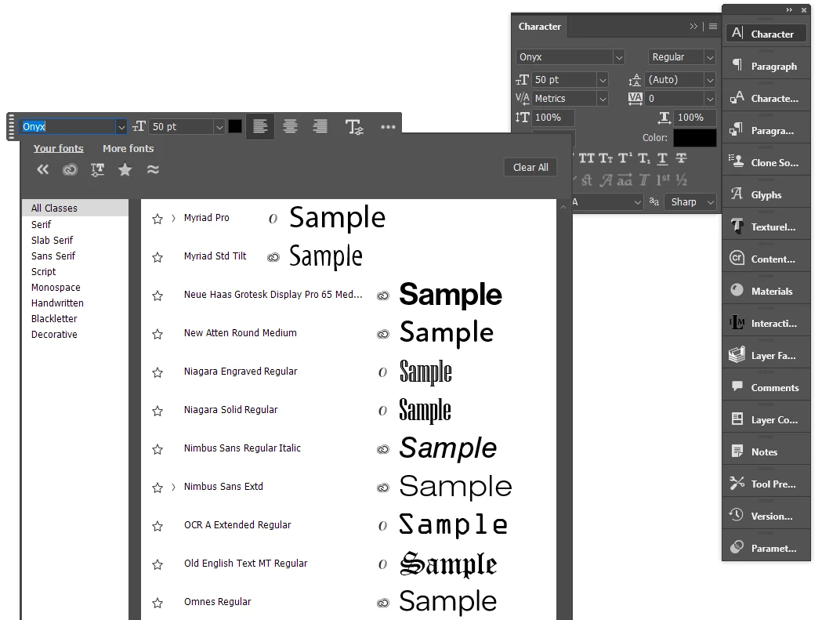
Task: Open Version History panel from dock
Action: pos(766,517)
